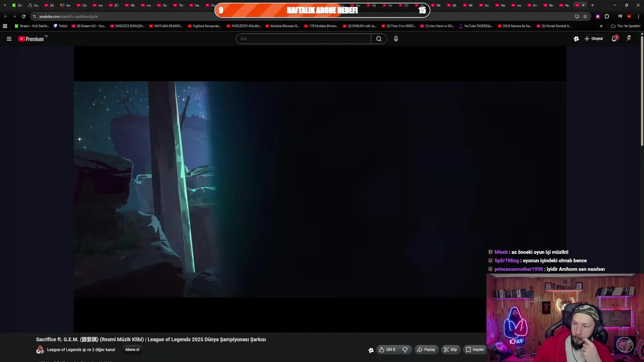Open League of Legends channel name link

tap(64, 350)
